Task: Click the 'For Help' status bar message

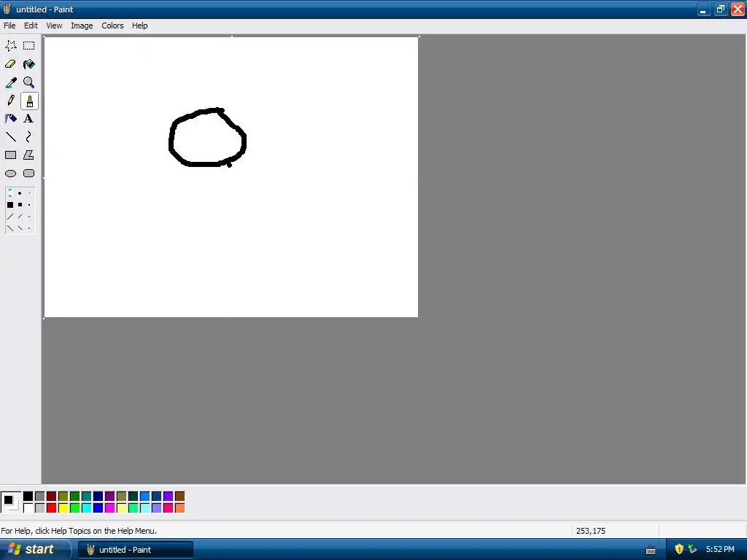Action: coord(79,531)
